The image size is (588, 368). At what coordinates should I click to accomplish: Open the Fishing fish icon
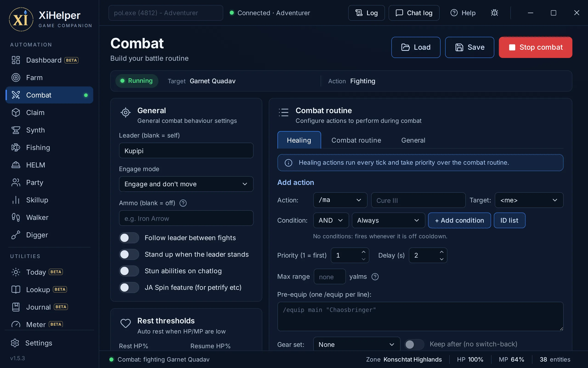point(16,147)
